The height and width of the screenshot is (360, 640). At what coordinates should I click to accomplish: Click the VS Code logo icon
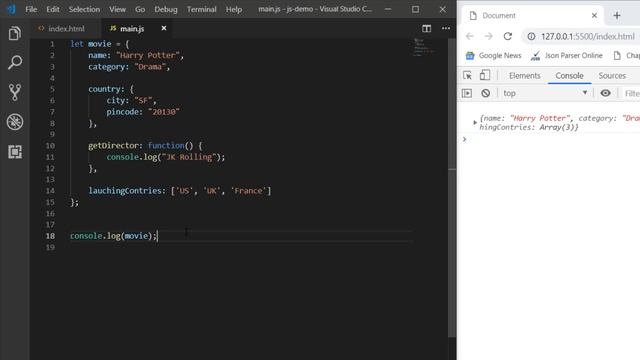pos(11,9)
